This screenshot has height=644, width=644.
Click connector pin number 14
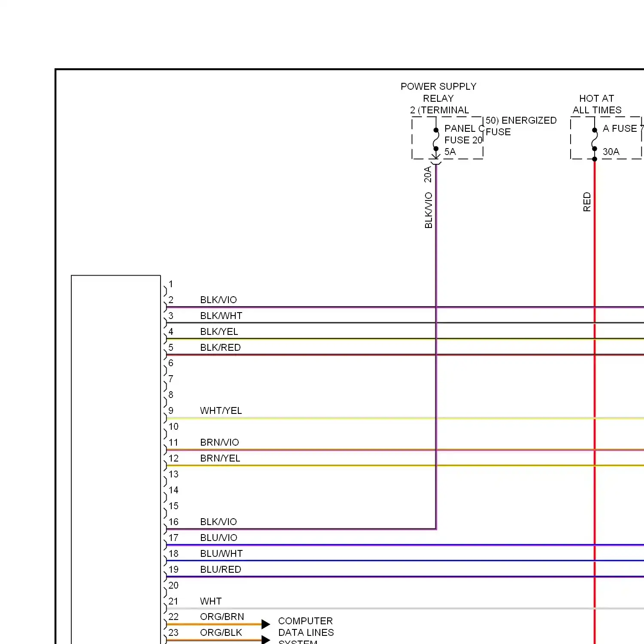click(x=173, y=490)
